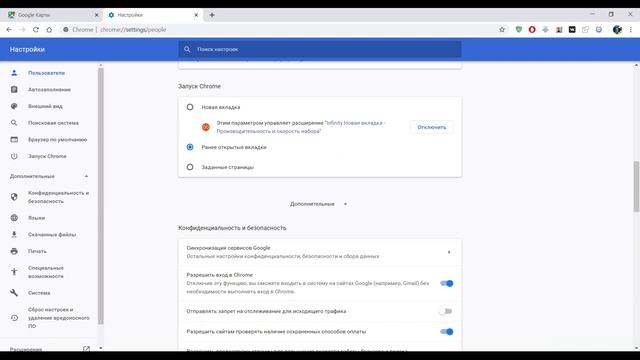Viewport: 640px width, 360px height.
Task: Click the magnifier icon for Поисковая система
Action: pyautogui.click(x=14, y=123)
